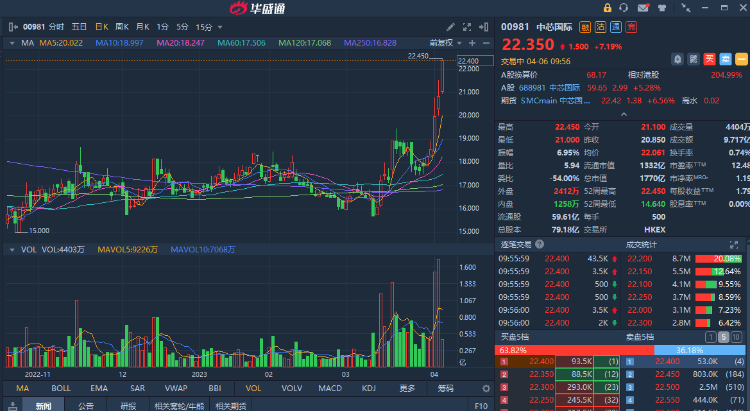Screen dimensions: 750x411
Task: Click the upload icon left of 新闻
Action: [x=12, y=406]
